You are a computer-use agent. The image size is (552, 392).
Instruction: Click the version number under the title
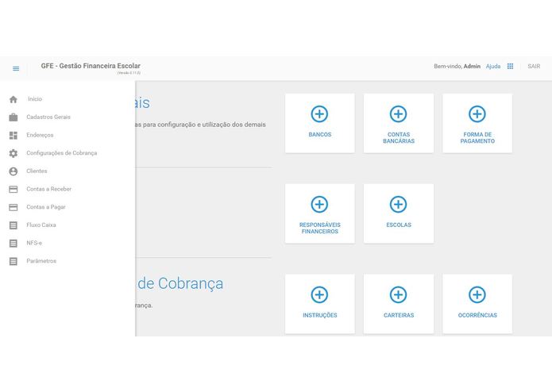pyautogui.click(x=129, y=73)
